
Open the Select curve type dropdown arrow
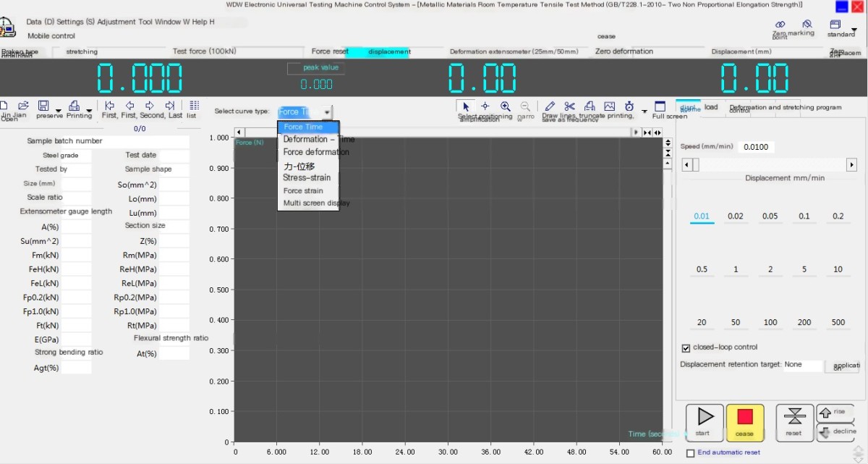[x=327, y=112]
